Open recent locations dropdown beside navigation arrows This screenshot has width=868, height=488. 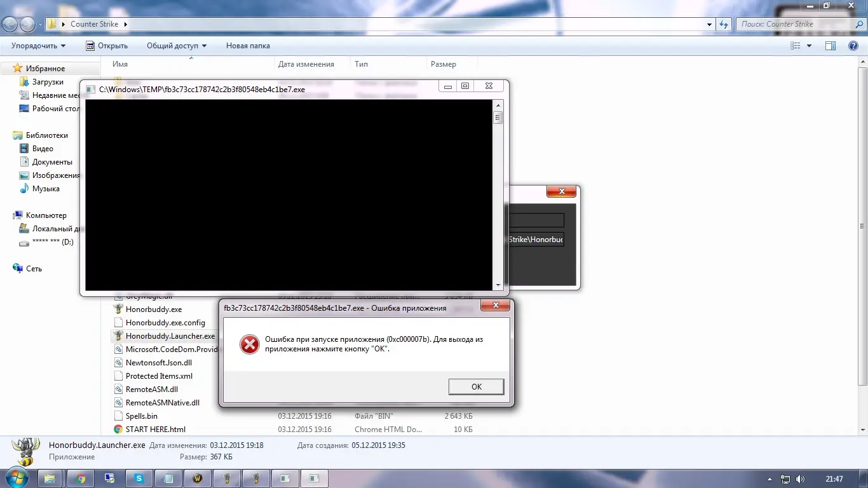coord(40,25)
